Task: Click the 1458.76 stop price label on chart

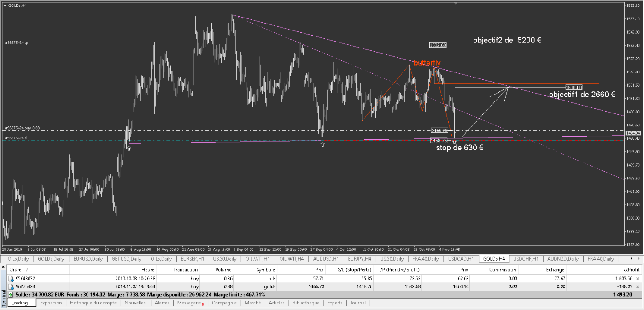Action: [x=439, y=140]
